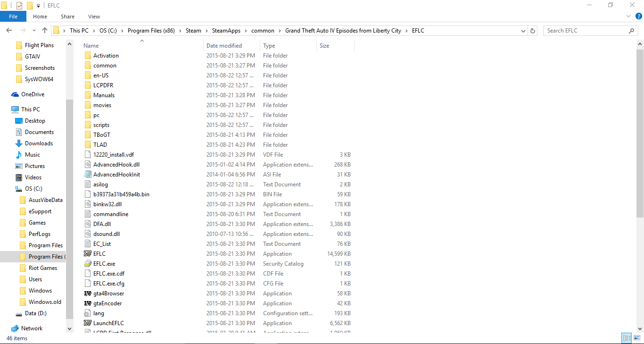Open the Share ribbon tab

coord(67,17)
